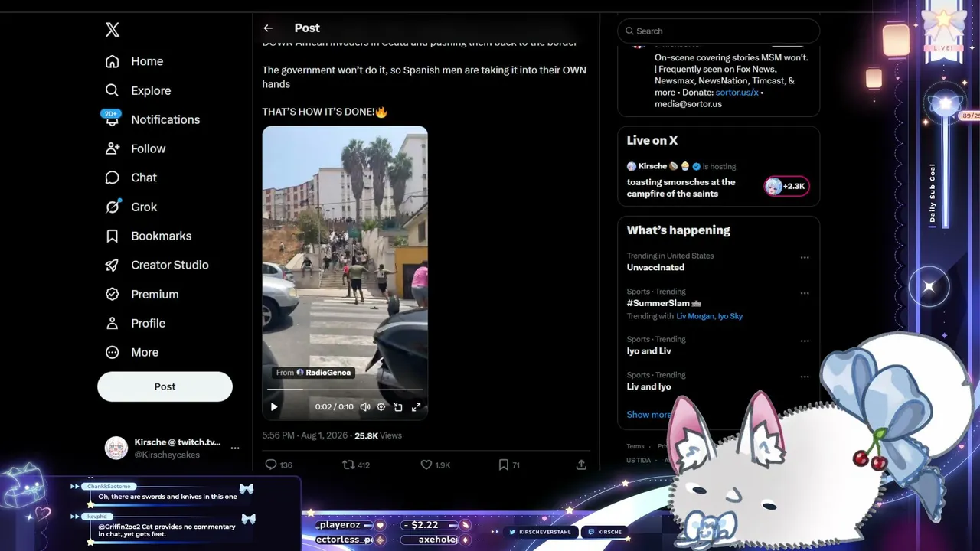980x551 pixels.
Task: Seek along the video progress bar
Action: click(x=345, y=390)
